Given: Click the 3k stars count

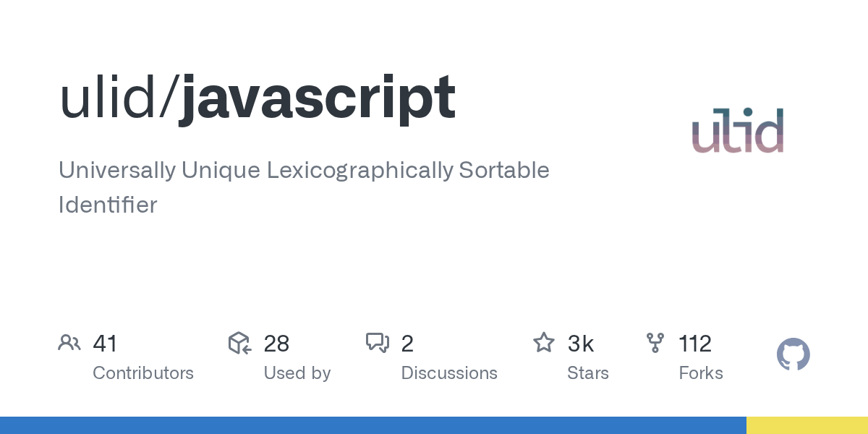Looking at the screenshot, I should (581, 344).
